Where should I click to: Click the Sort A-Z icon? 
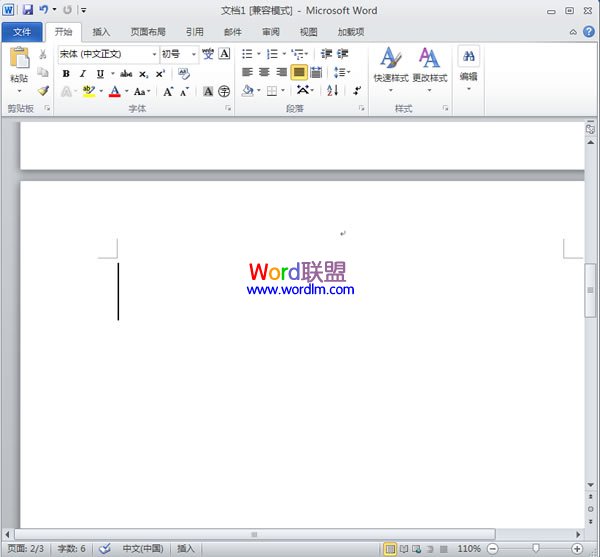tap(332, 91)
